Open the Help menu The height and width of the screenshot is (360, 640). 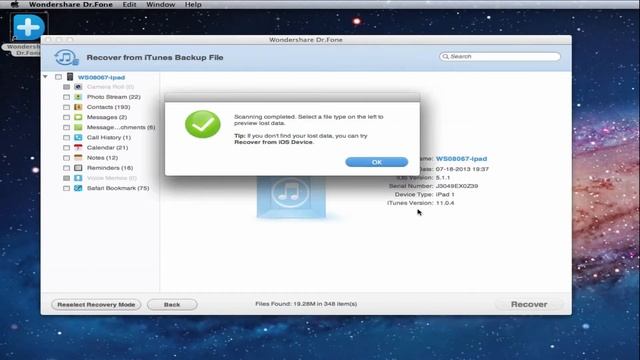(193, 4)
